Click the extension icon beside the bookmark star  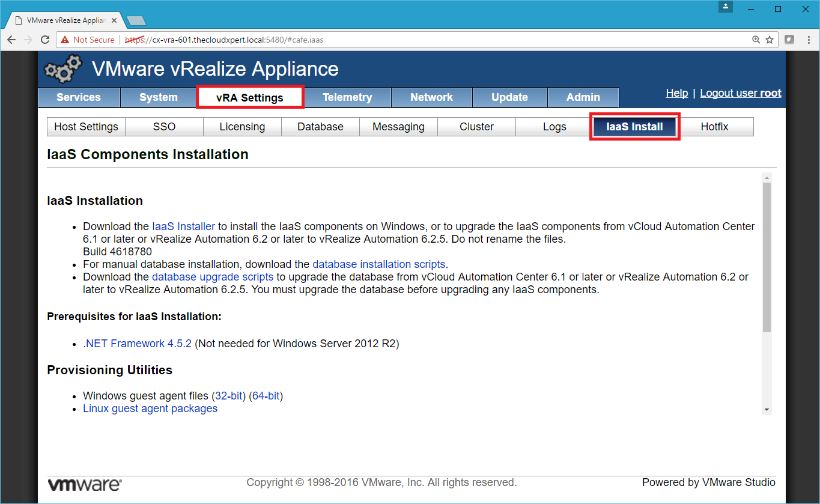click(789, 40)
